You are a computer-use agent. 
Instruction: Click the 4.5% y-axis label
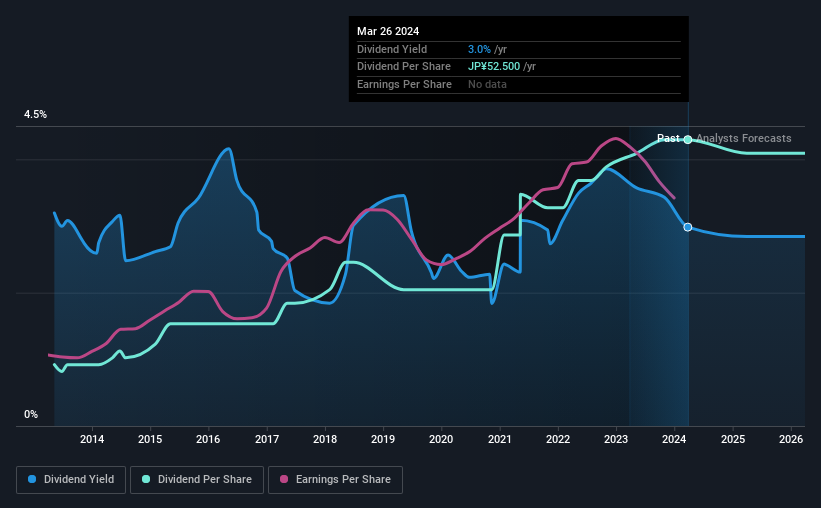click(x=35, y=115)
